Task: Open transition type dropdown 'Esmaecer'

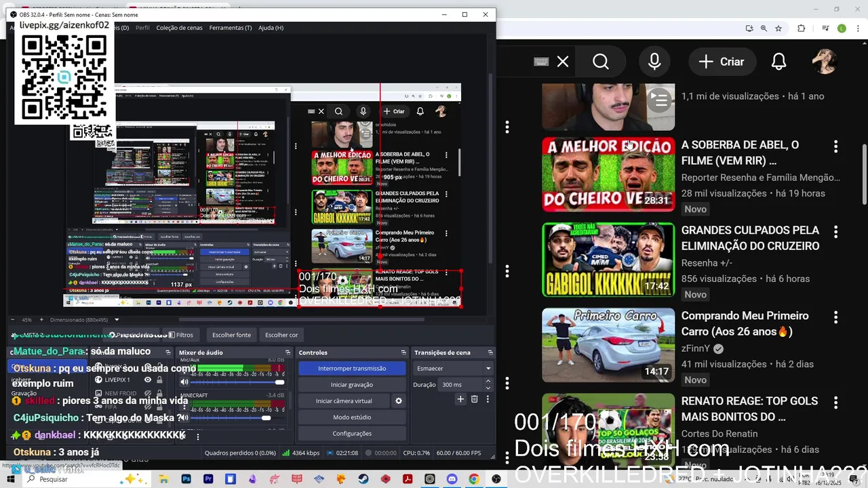Action: (453, 368)
